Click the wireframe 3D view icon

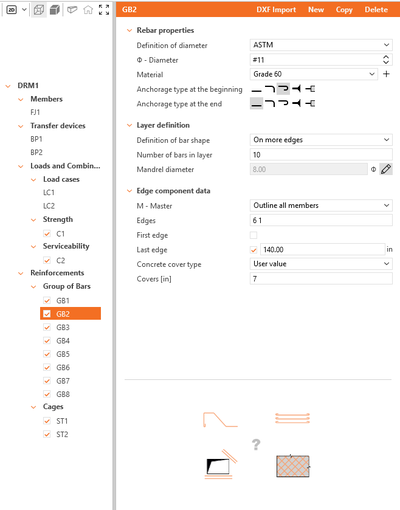click(x=39, y=10)
